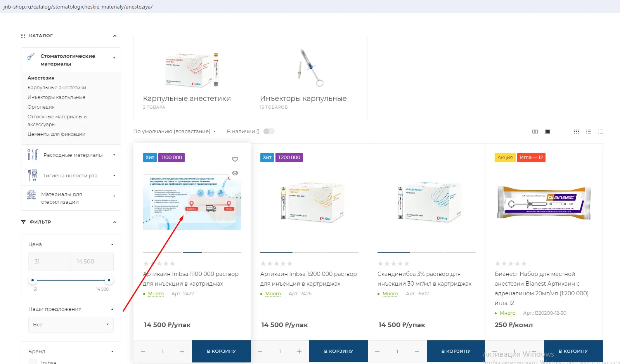
Task: Click the Расходные материалы tools icon
Action: (x=33, y=155)
